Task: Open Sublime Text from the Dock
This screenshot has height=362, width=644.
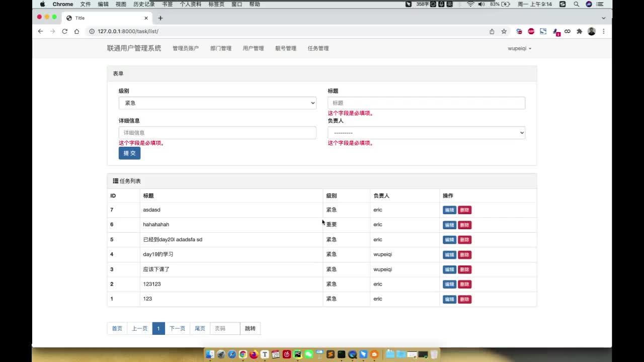Action: click(x=331, y=354)
